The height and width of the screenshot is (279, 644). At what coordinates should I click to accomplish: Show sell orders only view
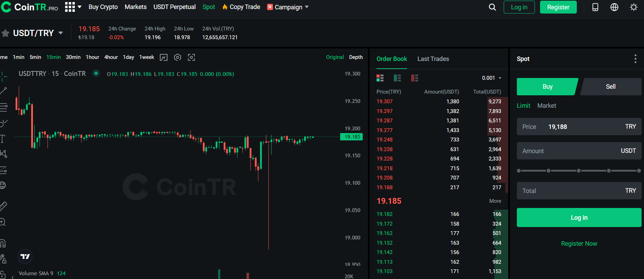(x=415, y=78)
